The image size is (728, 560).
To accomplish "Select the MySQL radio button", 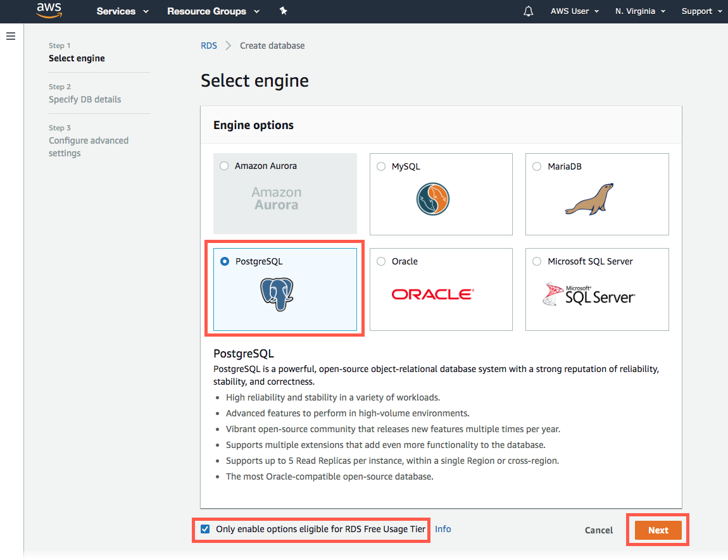I will [381, 166].
